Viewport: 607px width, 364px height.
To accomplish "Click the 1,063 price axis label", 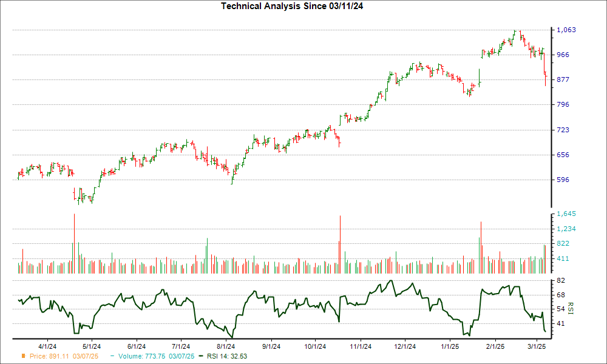I will (567, 30).
